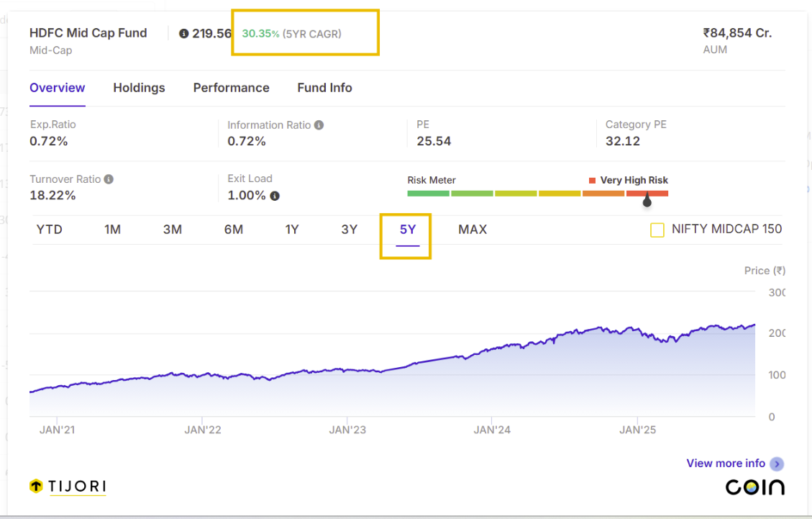Viewport: 812px width, 519px height.
Task: Open the View more info link
Action: [726, 464]
